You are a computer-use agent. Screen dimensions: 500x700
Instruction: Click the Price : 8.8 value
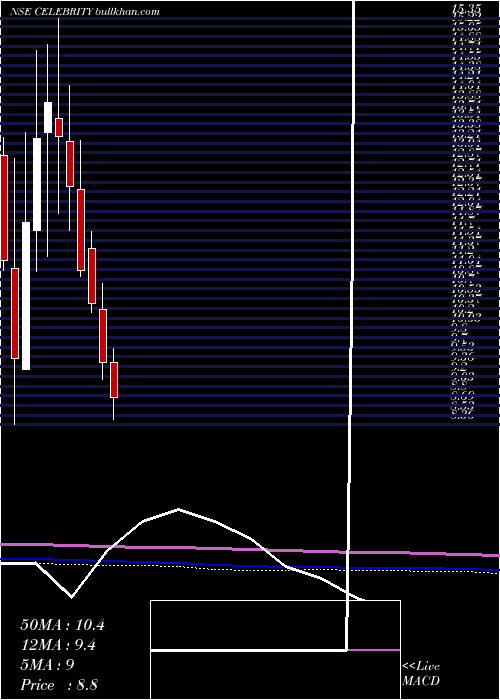click(x=59, y=684)
